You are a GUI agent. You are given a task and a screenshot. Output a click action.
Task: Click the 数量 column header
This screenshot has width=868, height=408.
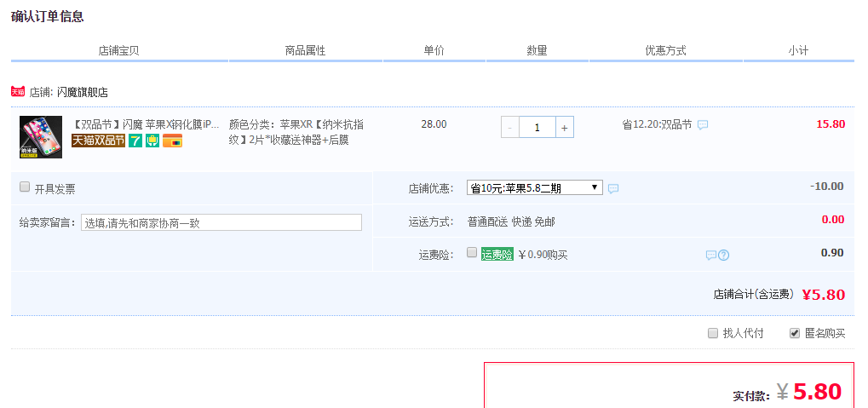[537, 51]
